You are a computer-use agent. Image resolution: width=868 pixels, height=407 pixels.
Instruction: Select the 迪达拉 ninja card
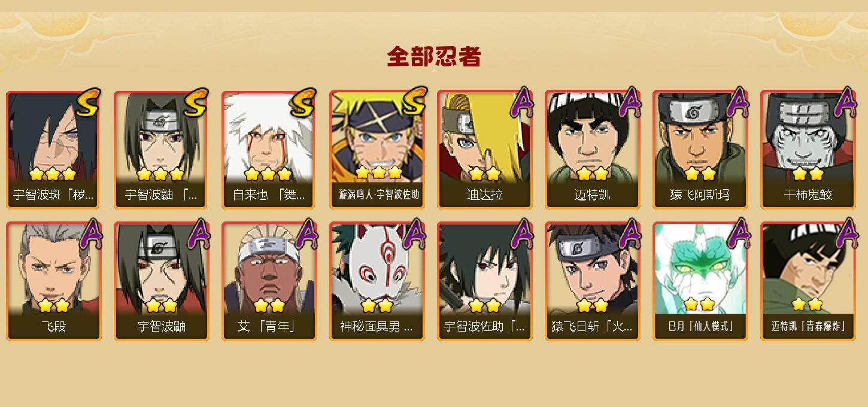click(485, 150)
